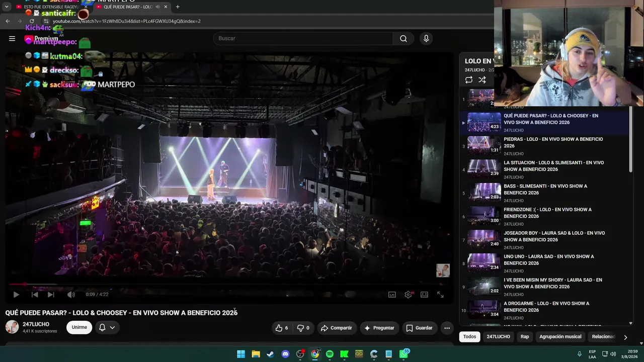Image resolution: width=644 pixels, height=362 pixels.
Task: Dislike the video with thumbs down
Action: coord(303,328)
